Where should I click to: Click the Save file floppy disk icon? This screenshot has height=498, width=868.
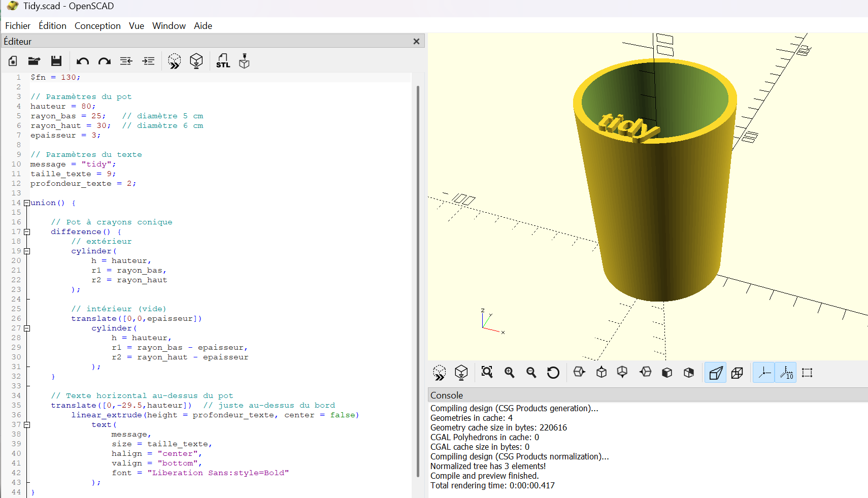pos(56,61)
